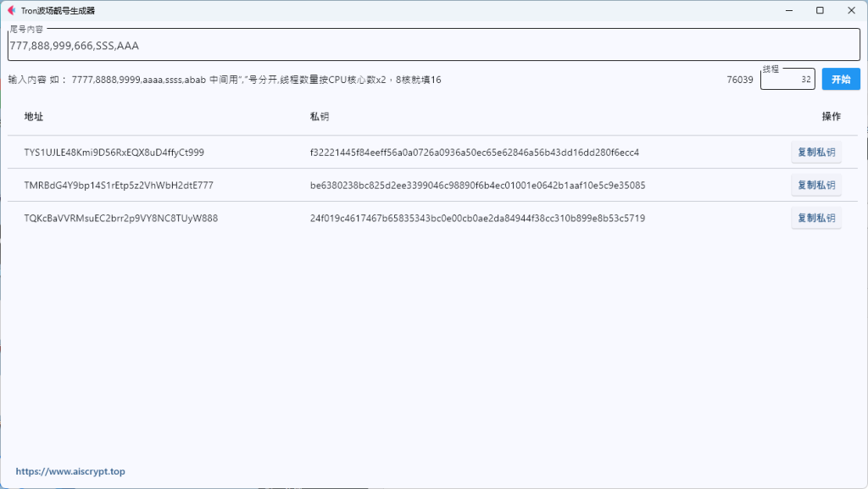Image resolution: width=868 pixels, height=489 pixels.
Task: Focus the 尾号内容 suffix input field
Action: click(x=433, y=45)
